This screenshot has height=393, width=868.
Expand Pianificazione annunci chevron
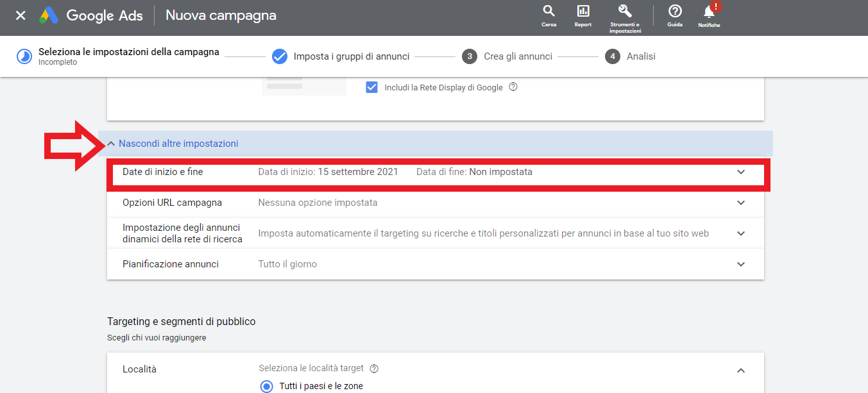(x=741, y=264)
